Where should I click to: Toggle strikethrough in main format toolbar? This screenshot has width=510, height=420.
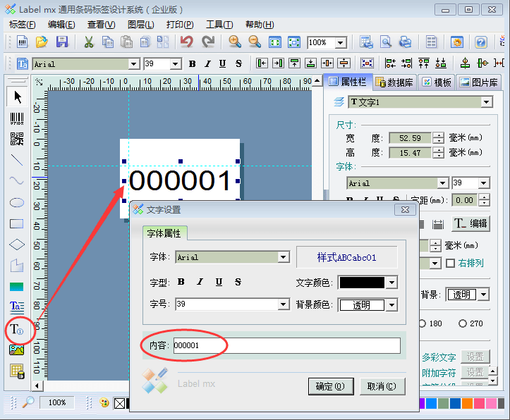click(238, 63)
